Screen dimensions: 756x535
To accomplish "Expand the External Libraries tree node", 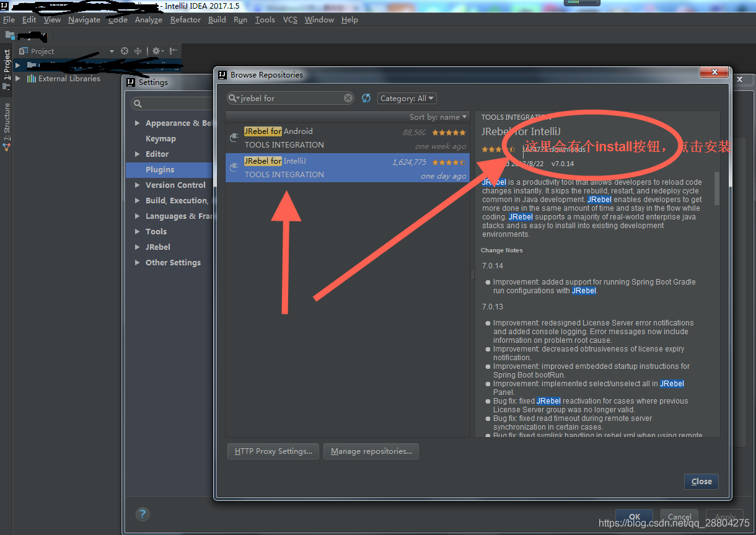I will coord(18,79).
